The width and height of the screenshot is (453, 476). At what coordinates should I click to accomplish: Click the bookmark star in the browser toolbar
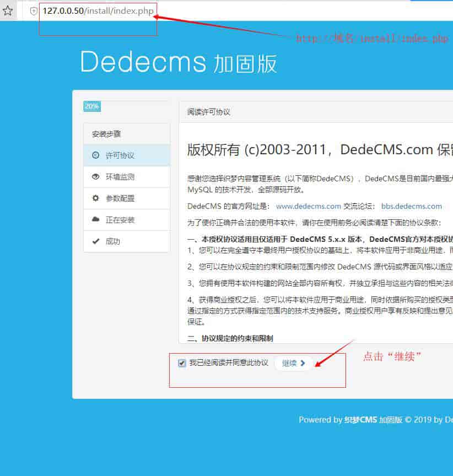point(8,10)
